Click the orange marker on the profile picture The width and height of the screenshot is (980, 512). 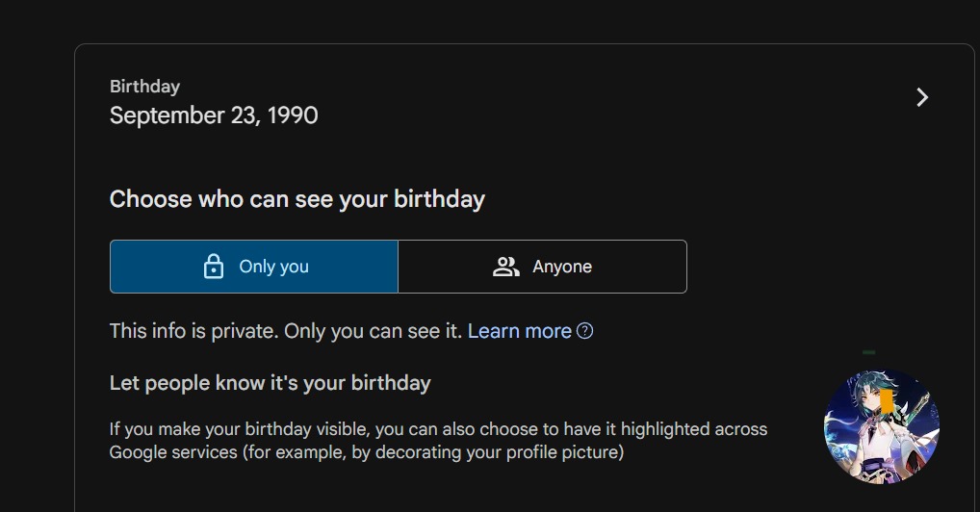(x=887, y=401)
